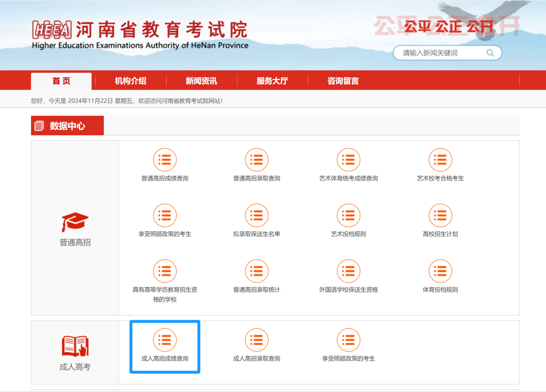Click the 咨询留言 menu item

(343, 81)
